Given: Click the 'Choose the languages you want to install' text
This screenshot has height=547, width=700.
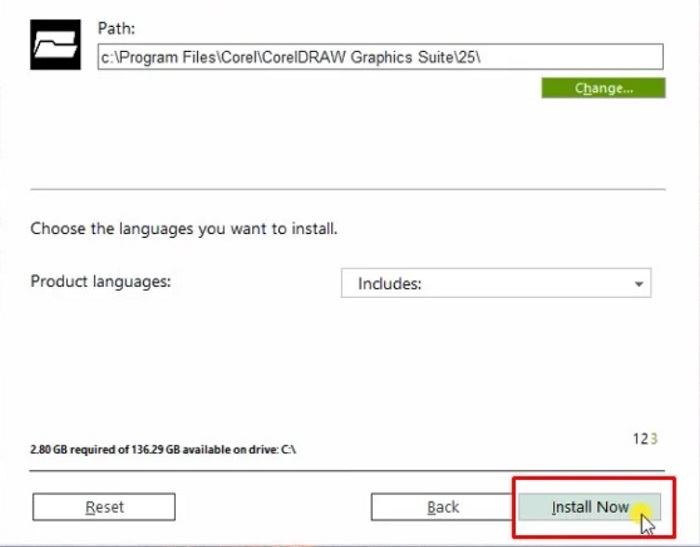Looking at the screenshot, I should (x=184, y=228).
